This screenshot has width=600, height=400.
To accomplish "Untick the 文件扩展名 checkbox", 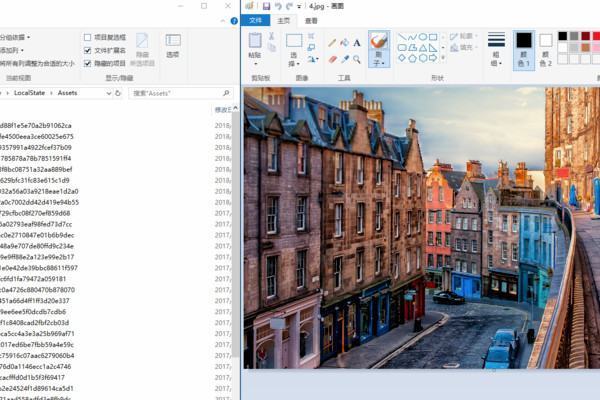I will (87, 50).
